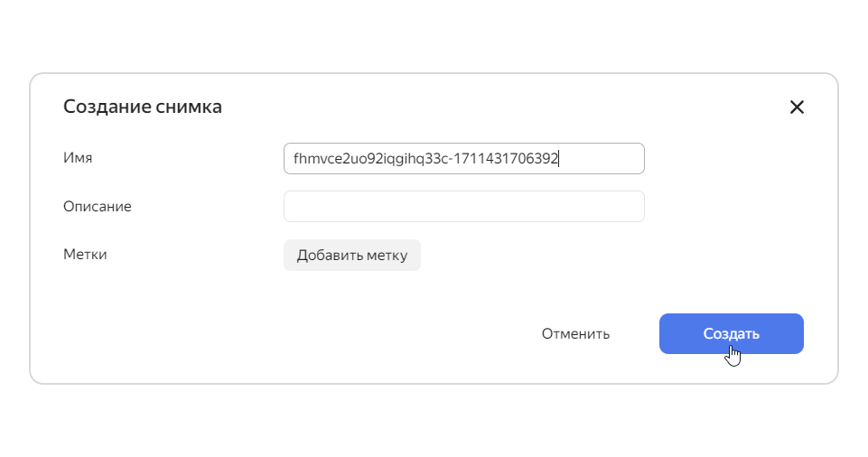Select the description text box

tap(464, 206)
